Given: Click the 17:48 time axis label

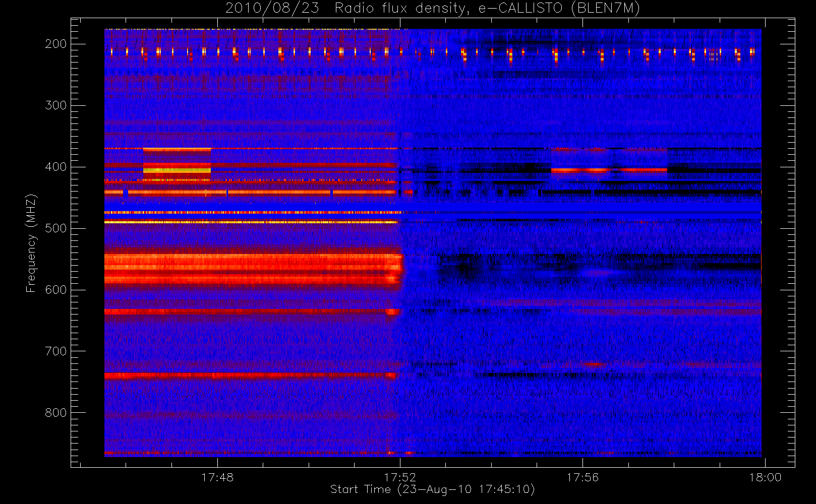Looking at the screenshot, I should [217, 477].
